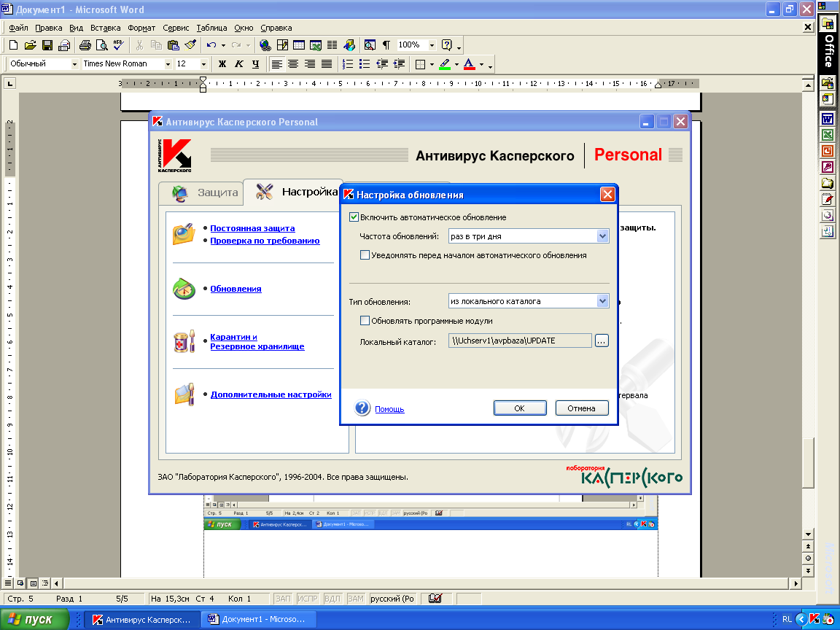Apply underline formatting (Ч)
Screen dimensions: 840x630
click(255, 63)
